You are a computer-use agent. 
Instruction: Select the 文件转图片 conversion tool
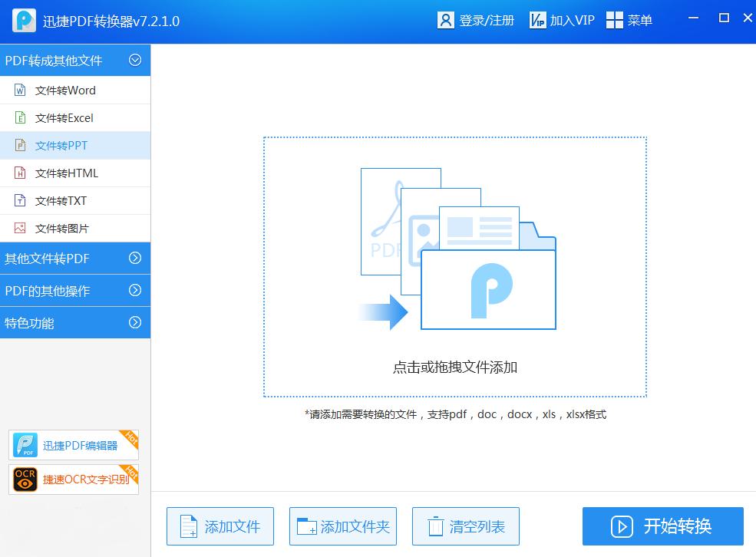pos(61,228)
